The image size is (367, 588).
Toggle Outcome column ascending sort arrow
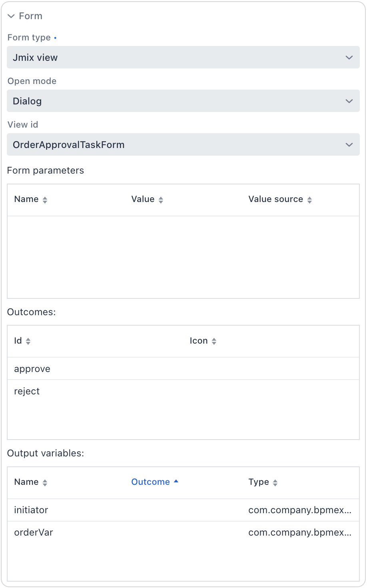click(176, 482)
